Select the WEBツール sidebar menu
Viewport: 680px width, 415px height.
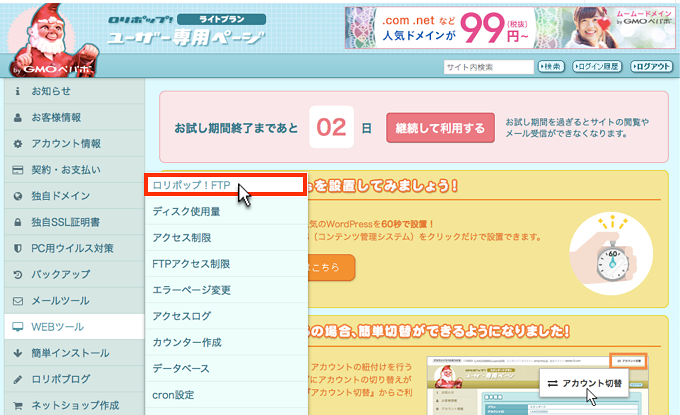[74, 327]
